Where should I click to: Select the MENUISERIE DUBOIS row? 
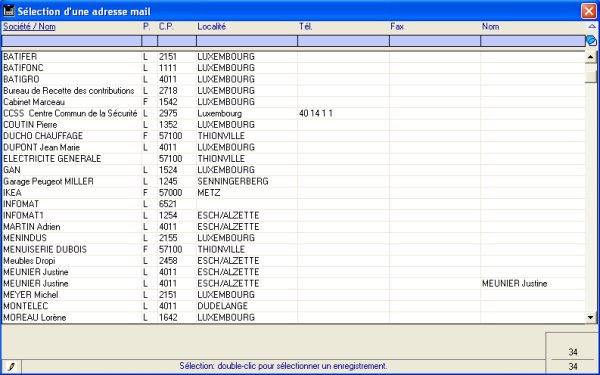point(293,249)
